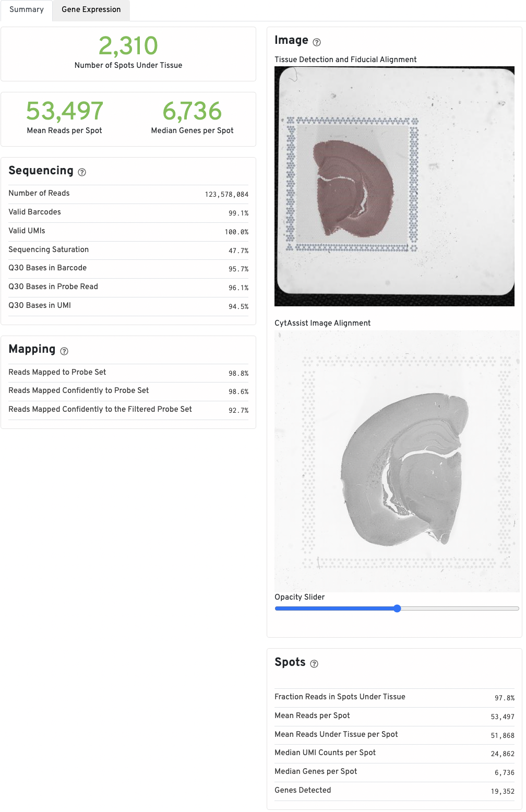Viewport: 526px width, 812px height.
Task: Click the Tissue Detection and Fiducial Alignment image
Action: tap(394, 186)
